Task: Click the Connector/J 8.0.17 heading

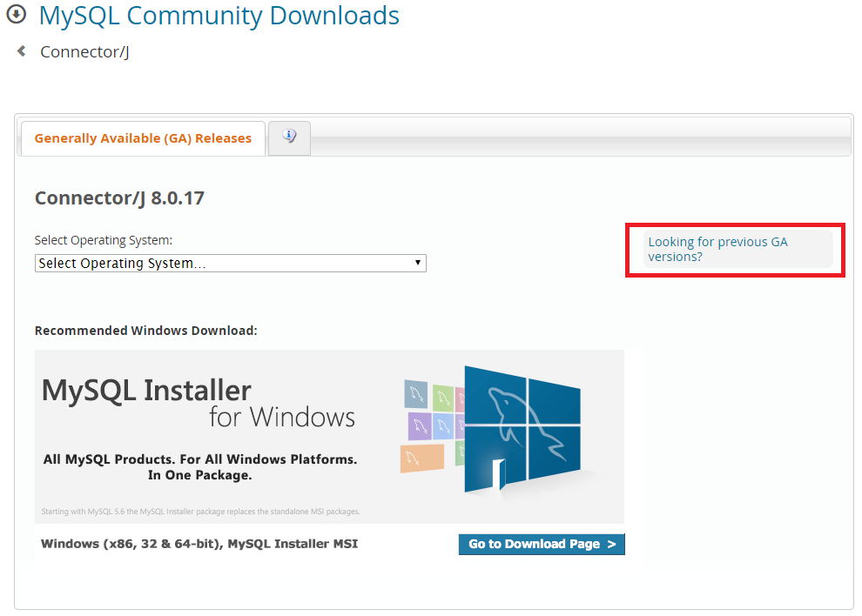Action: coord(119,198)
